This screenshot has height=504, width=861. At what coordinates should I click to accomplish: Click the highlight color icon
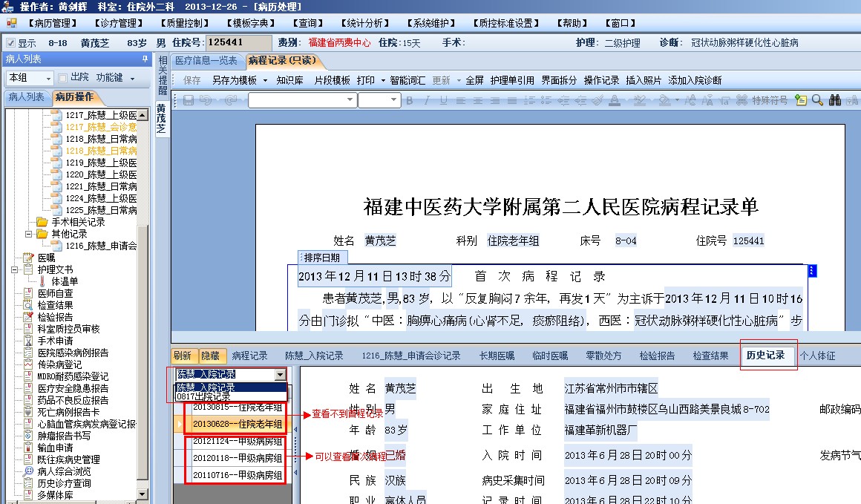coord(639,100)
